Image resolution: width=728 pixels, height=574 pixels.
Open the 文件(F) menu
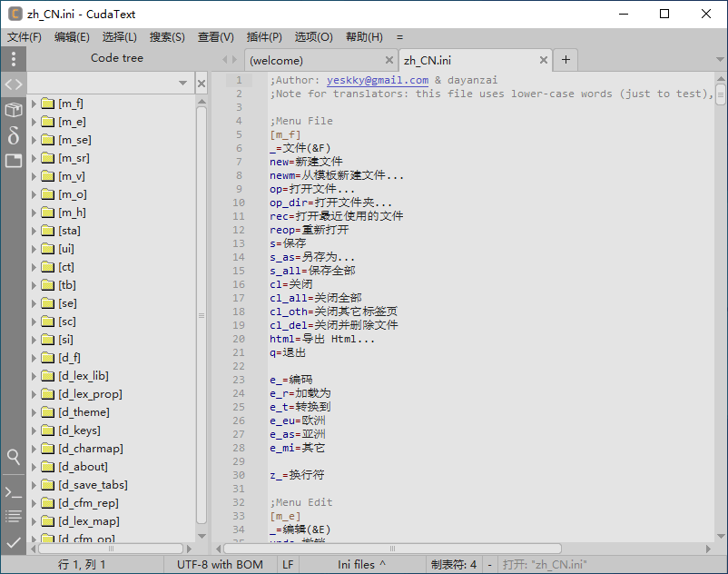25,37
